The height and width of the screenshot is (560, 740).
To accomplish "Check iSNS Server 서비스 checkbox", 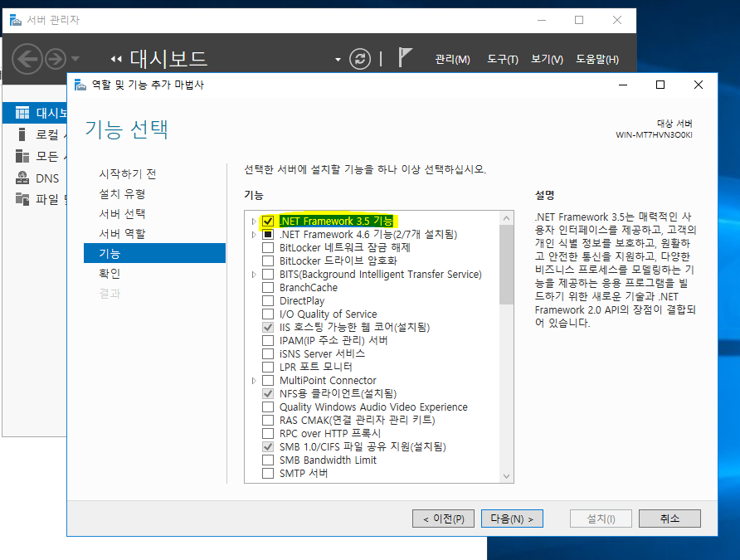I will (268, 353).
